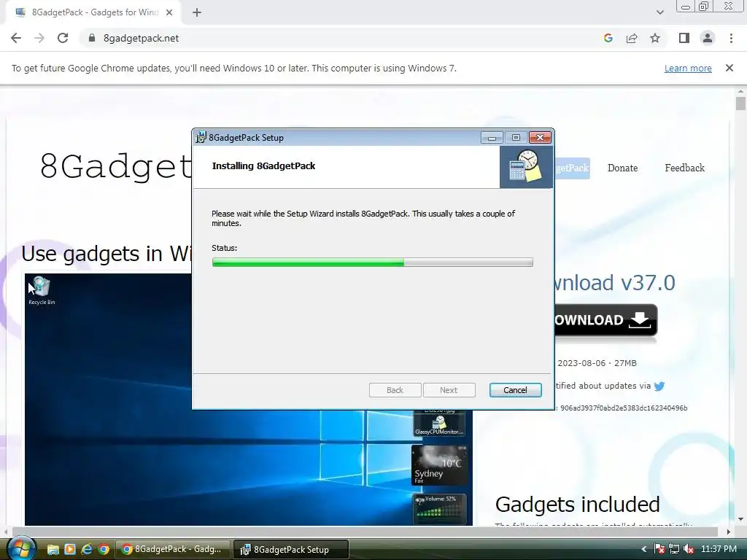The width and height of the screenshot is (747, 560).
Task: Open a new tab with plus button
Action: click(x=197, y=12)
